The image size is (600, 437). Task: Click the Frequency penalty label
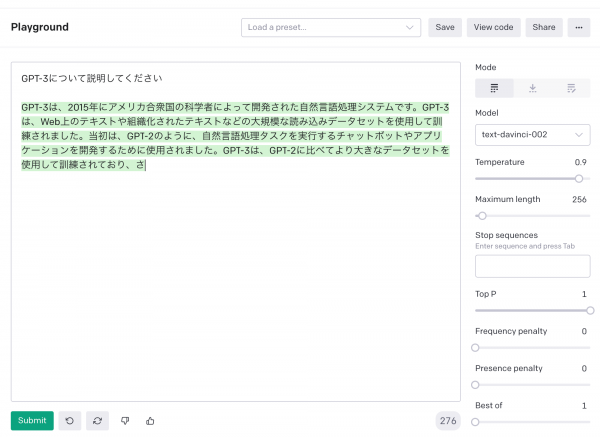(x=511, y=331)
